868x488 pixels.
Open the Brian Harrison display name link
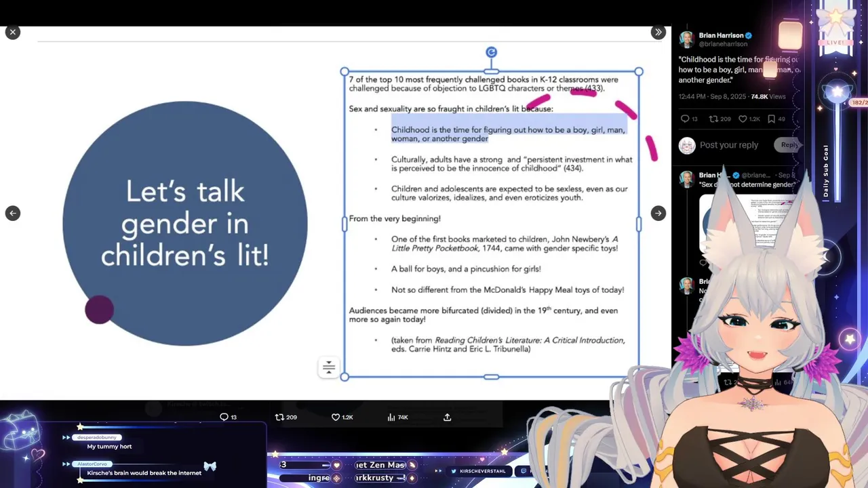(721, 35)
